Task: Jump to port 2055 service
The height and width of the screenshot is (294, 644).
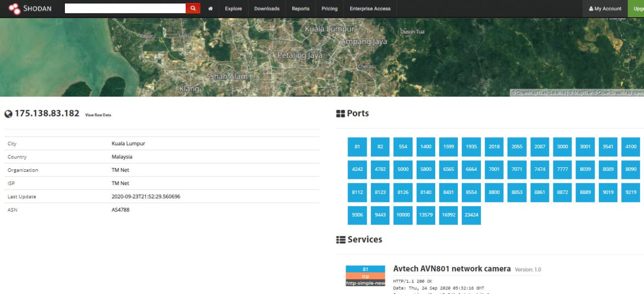Action: [517, 147]
